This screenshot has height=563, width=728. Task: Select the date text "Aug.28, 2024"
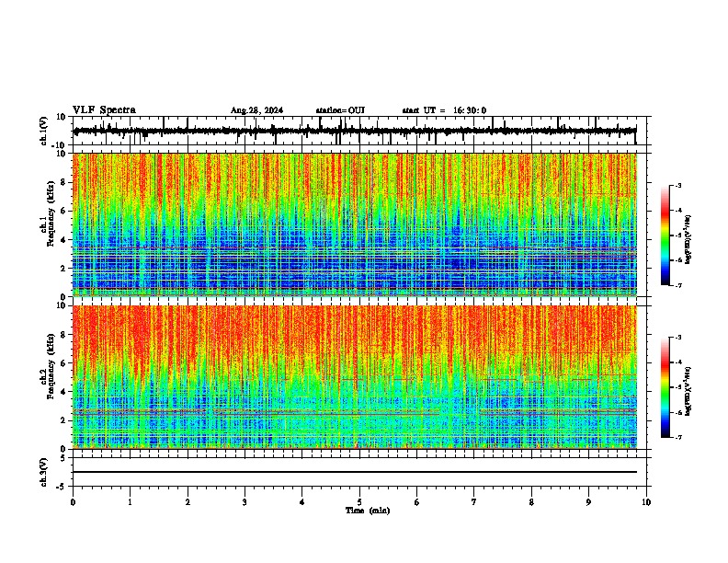[x=256, y=110]
